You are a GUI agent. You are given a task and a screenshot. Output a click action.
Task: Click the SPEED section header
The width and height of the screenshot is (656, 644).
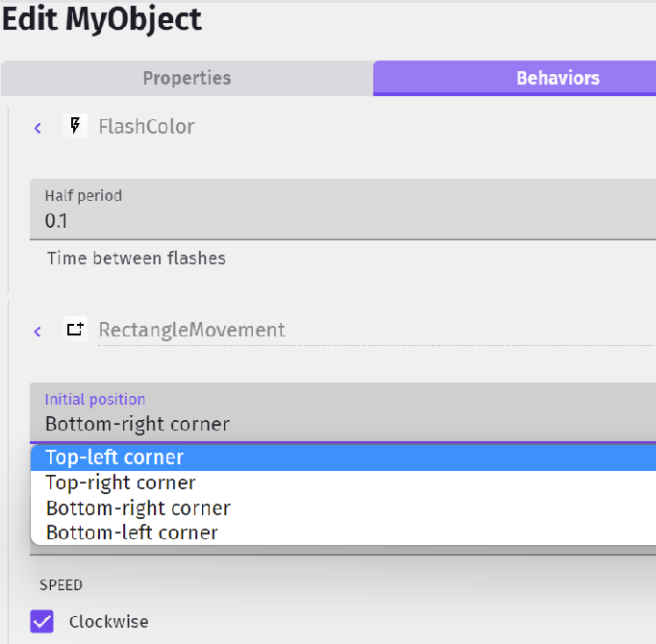(x=61, y=584)
